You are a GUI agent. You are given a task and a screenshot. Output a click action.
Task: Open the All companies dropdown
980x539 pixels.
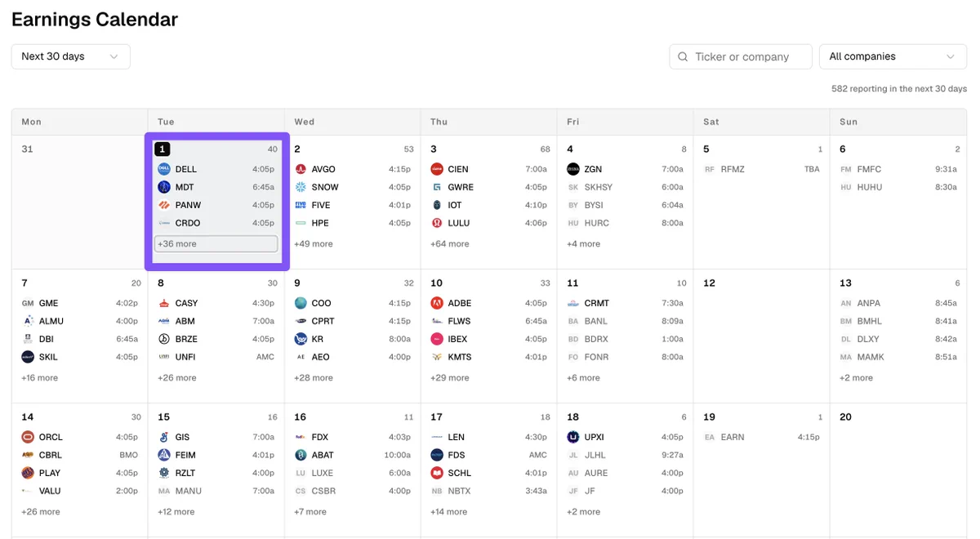pos(893,56)
